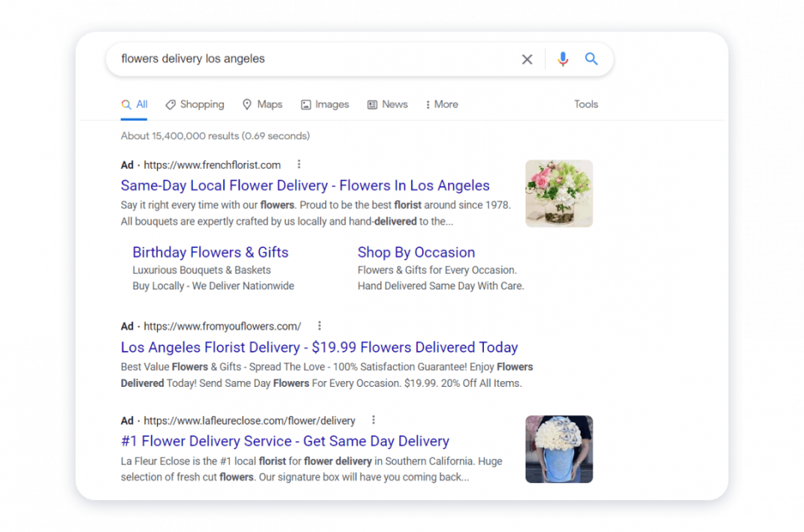Clear the search query with the X icon

tap(527, 59)
